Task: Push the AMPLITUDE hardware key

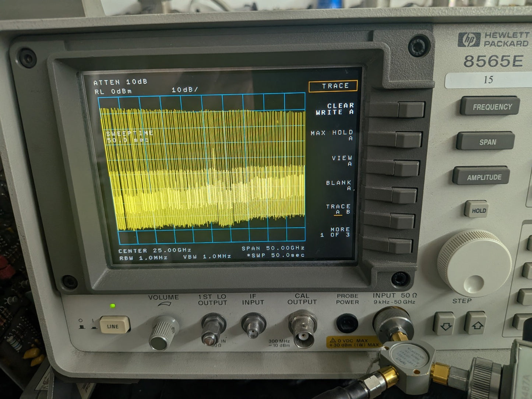Action: [x=482, y=176]
